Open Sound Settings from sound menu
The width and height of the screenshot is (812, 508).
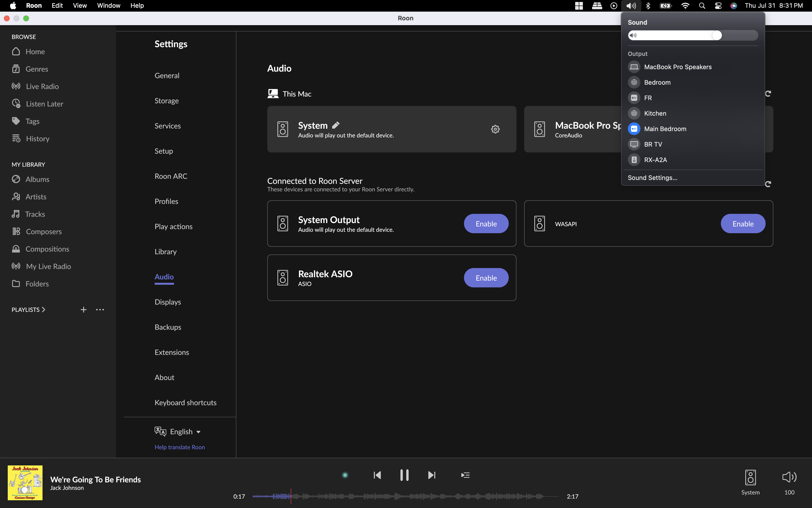point(652,178)
